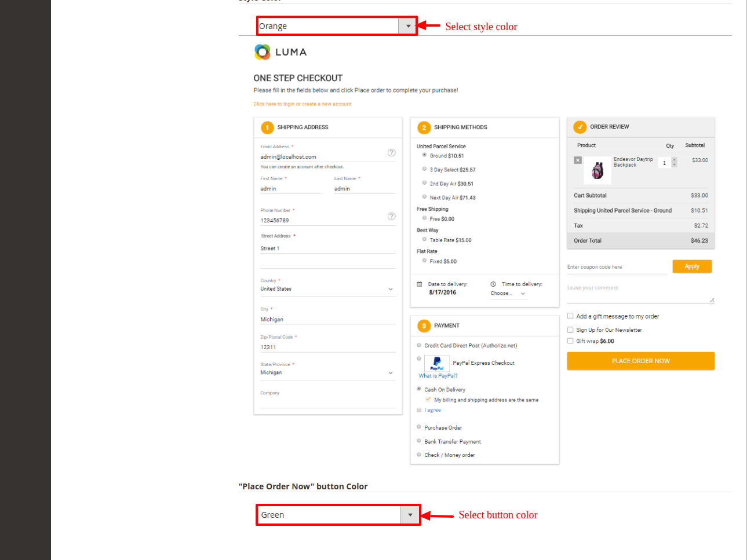Click the Apply coupon button

point(692,266)
